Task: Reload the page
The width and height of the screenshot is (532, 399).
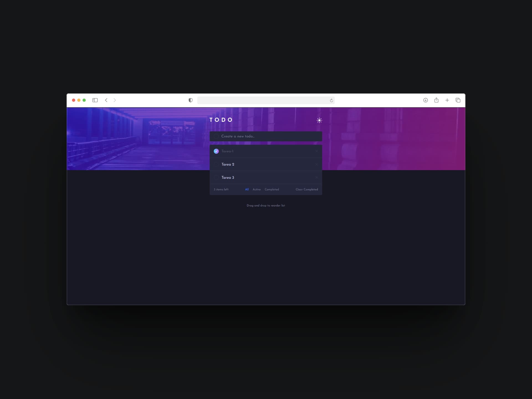Action: coord(331,101)
